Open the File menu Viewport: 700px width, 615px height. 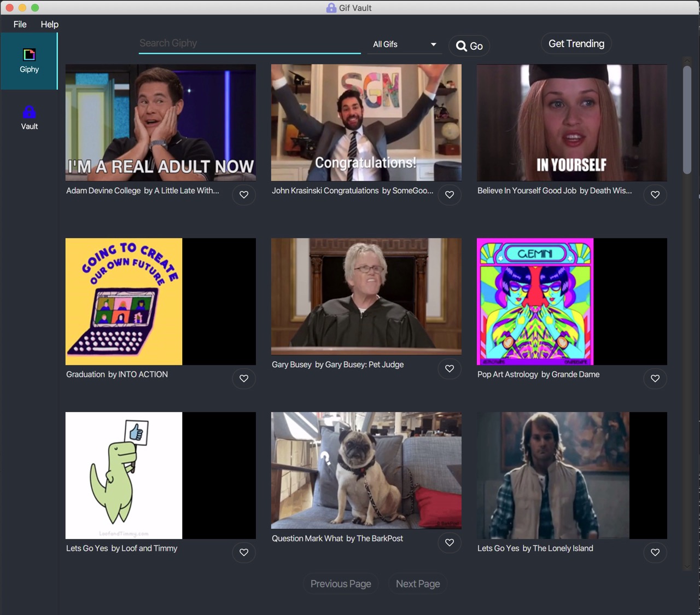20,24
